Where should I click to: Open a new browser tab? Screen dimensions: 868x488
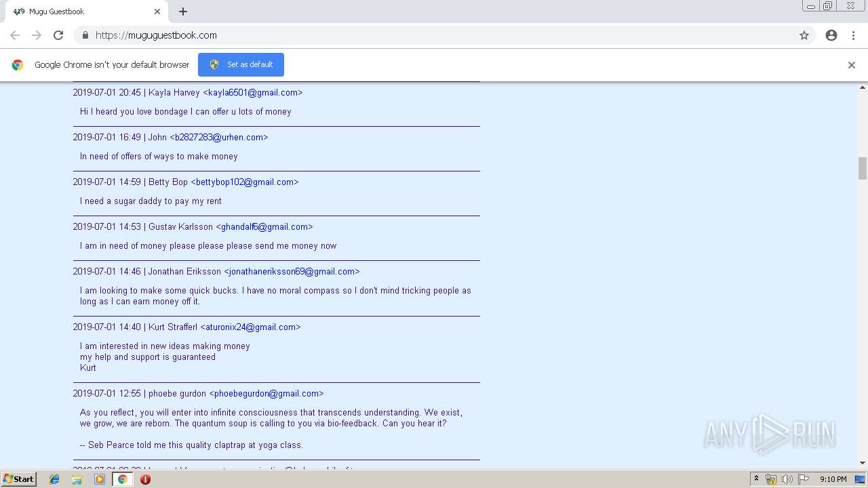pos(183,12)
